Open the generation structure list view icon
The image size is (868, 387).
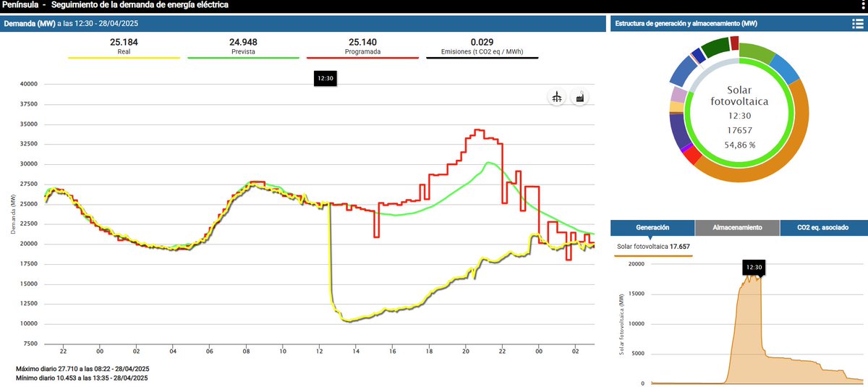click(x=857, y=24)
